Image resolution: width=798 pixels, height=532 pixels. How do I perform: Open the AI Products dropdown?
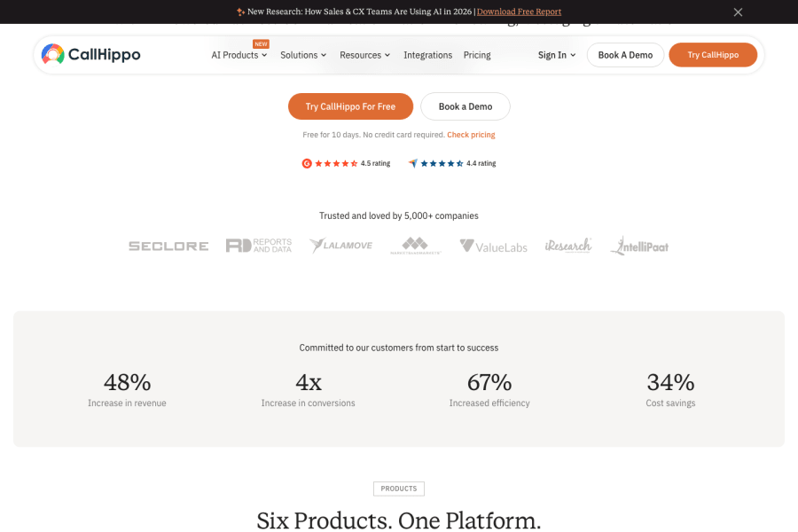point(239,55)
